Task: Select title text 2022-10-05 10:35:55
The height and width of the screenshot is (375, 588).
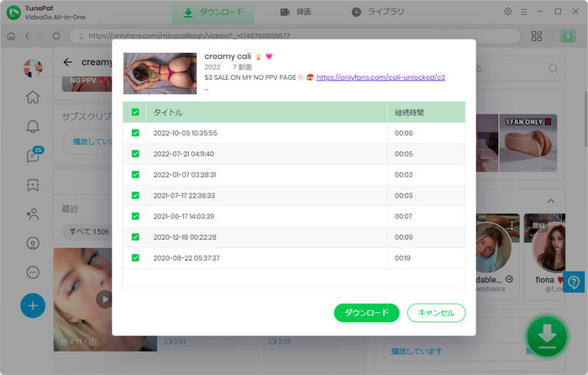Action: click(x=186, y=133)
